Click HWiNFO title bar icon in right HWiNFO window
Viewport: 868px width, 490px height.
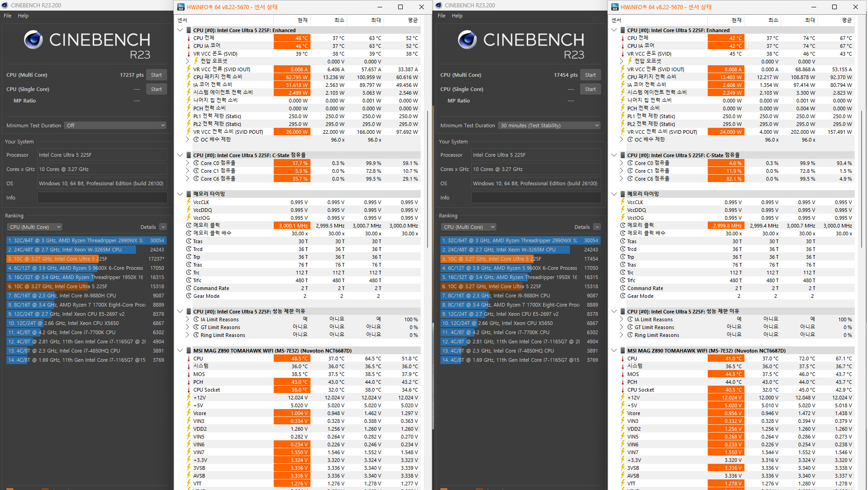[x=615, y=7]
